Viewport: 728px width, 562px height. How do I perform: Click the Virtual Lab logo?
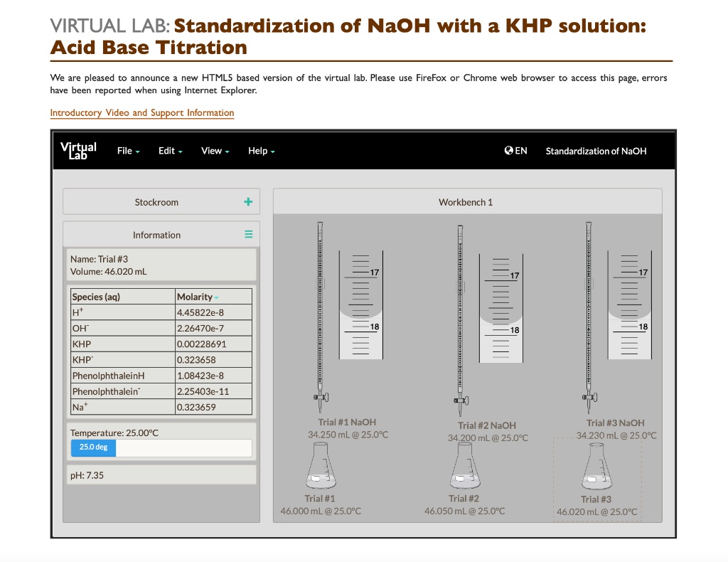tap(78, 150)
